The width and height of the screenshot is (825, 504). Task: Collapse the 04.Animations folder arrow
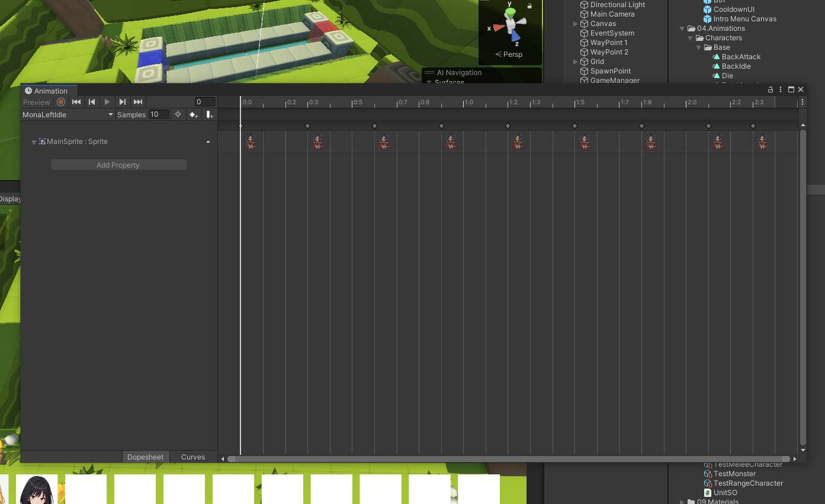(x=682, y=28)
